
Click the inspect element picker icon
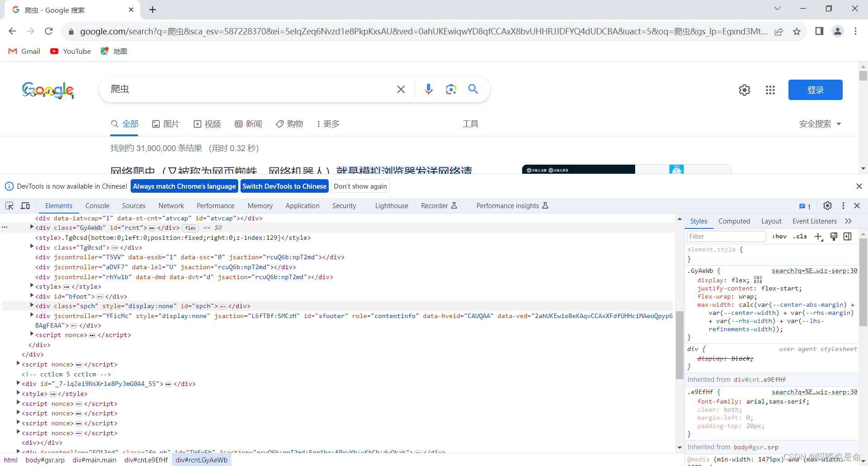[x=9, y=206]
